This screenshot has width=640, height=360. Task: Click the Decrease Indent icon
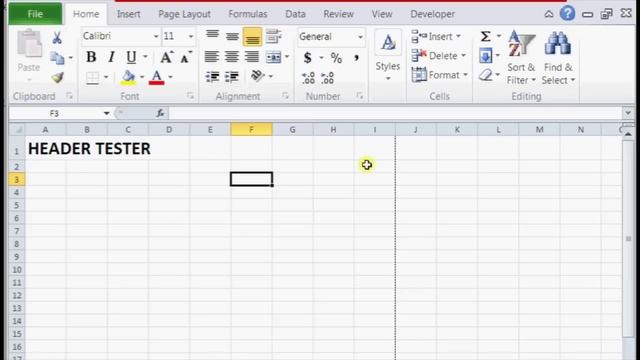point(212,77)
